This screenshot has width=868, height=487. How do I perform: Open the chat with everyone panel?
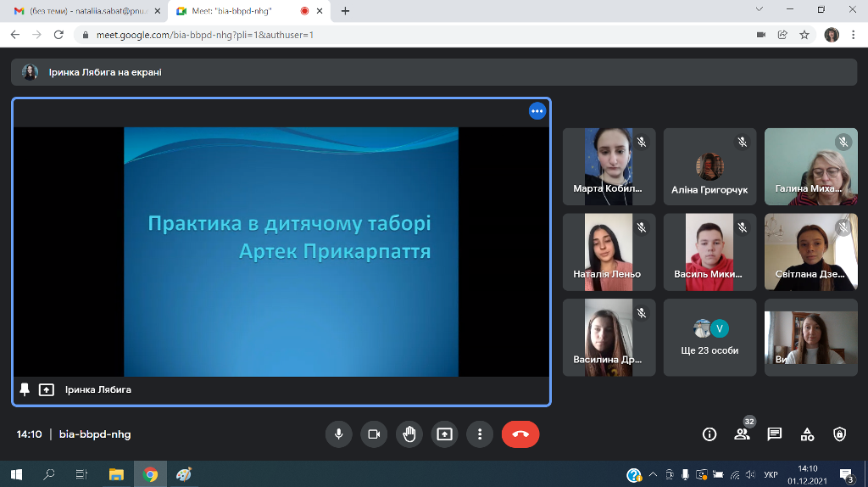(774, 434)
